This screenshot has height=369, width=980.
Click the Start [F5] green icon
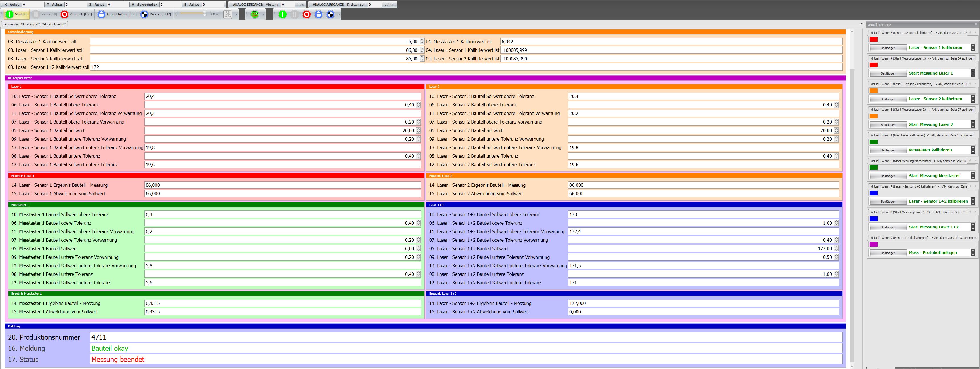click(9, 15)
